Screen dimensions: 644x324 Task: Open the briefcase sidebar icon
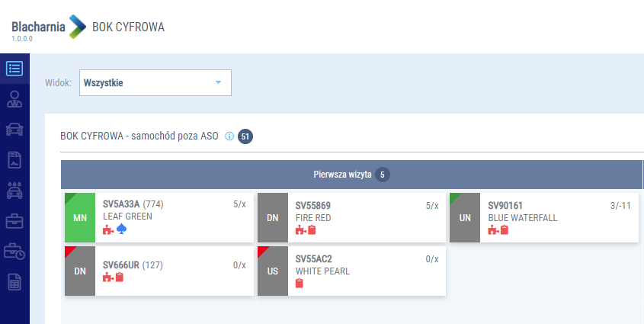coord(14,221)
